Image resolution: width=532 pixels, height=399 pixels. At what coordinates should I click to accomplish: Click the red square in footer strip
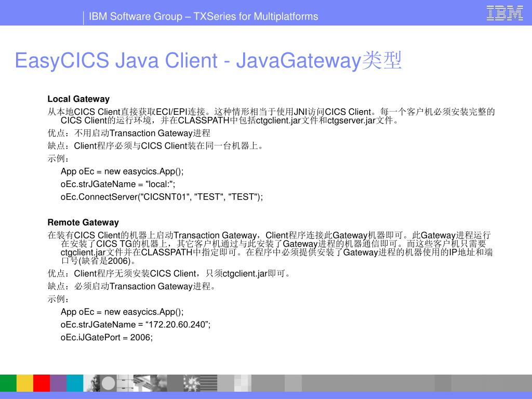42,383
